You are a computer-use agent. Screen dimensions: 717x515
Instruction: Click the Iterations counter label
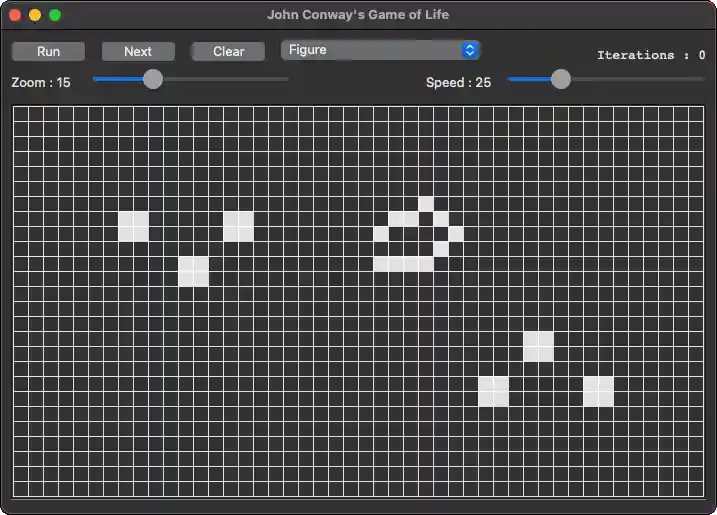click(x=650, y=55)
